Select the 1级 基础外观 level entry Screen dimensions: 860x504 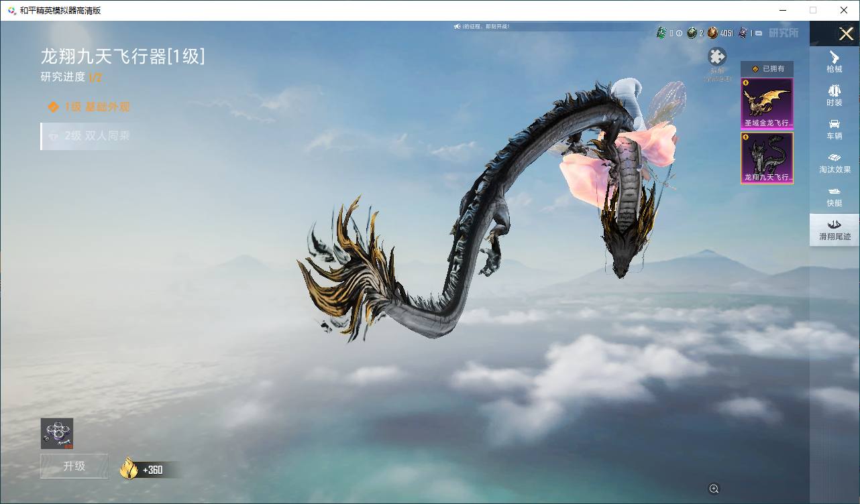point(89,107)
